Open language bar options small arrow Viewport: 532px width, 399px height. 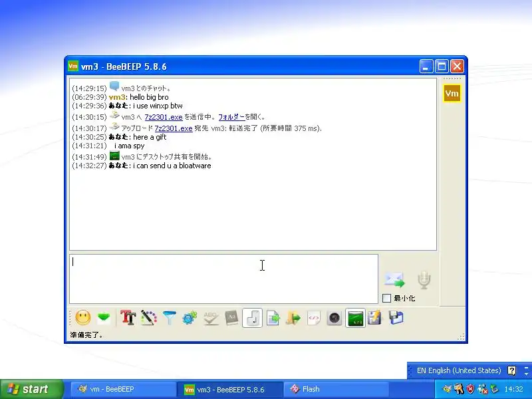[526, 374]
